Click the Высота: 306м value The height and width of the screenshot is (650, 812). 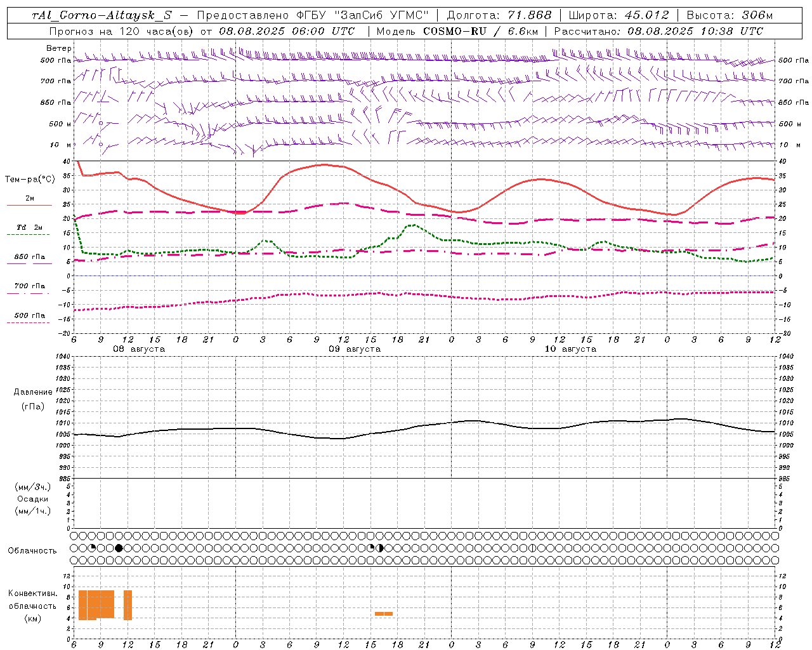click(x=730, y=16)
